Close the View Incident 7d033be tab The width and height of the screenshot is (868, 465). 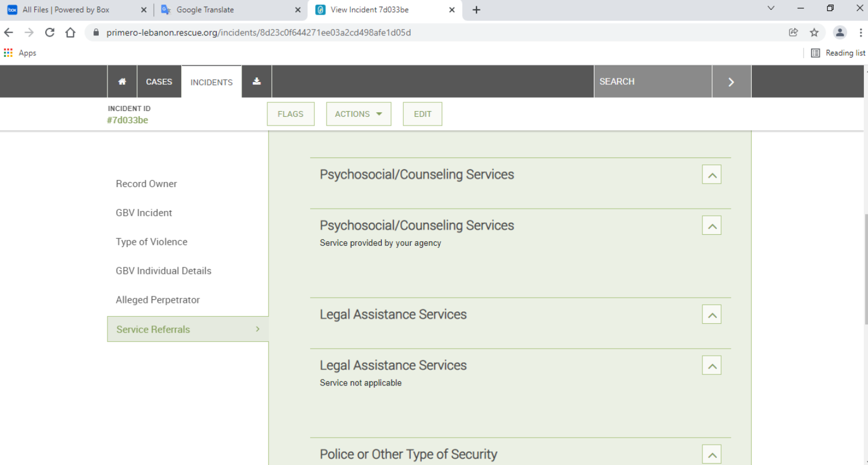[452, 10]
